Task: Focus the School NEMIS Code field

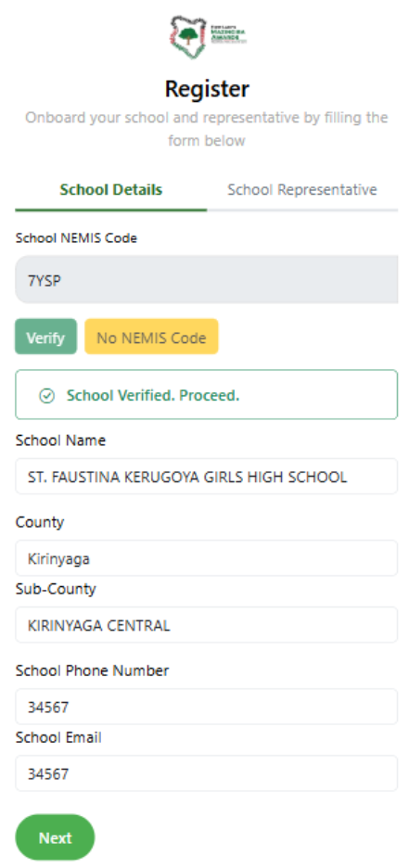Action: 207,279
